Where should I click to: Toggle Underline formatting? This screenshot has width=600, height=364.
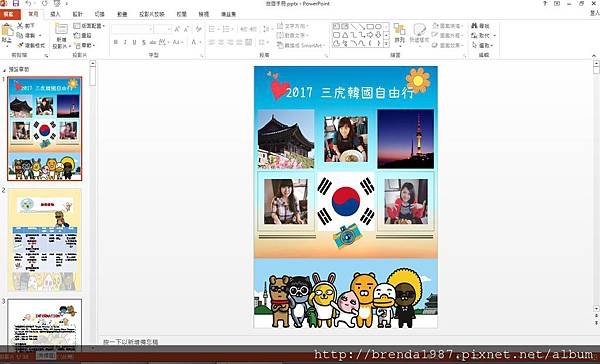click(134, 42)
